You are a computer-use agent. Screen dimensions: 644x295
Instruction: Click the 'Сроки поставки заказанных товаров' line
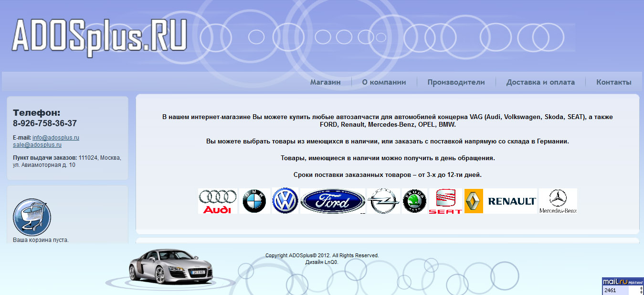click(388, 175)
